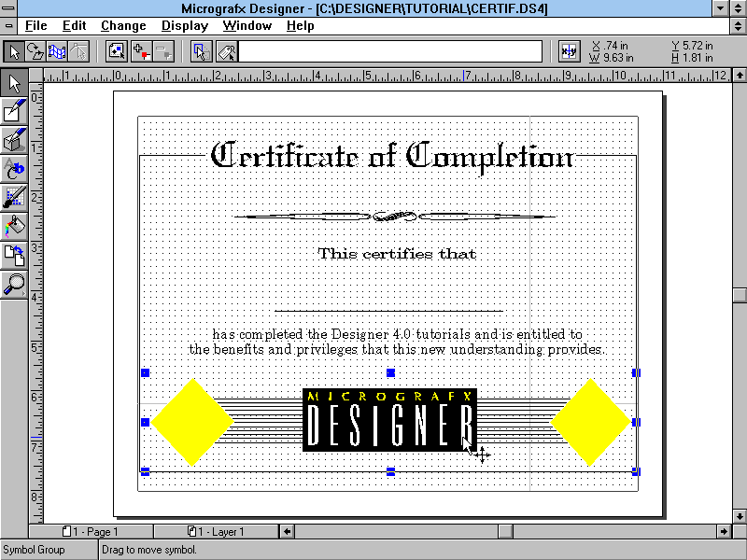Click the arrow pointer button in ribbon
Screen dimensions: 747x560
pos(14,51)
